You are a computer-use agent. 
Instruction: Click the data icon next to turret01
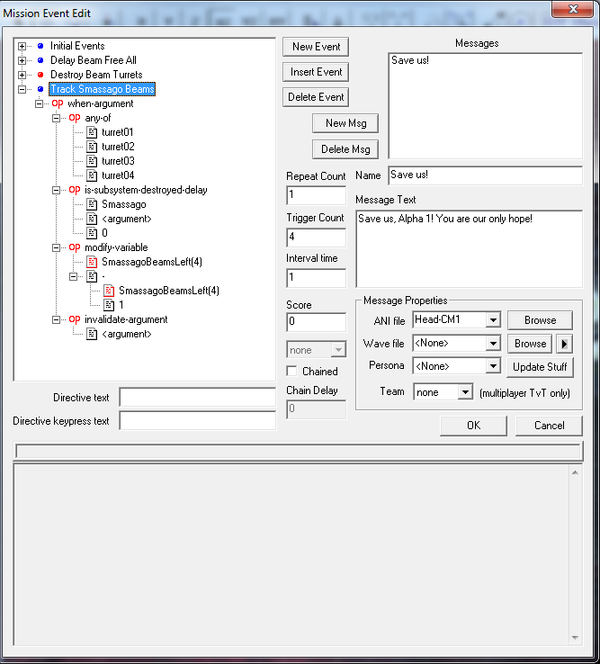[92, 132]
